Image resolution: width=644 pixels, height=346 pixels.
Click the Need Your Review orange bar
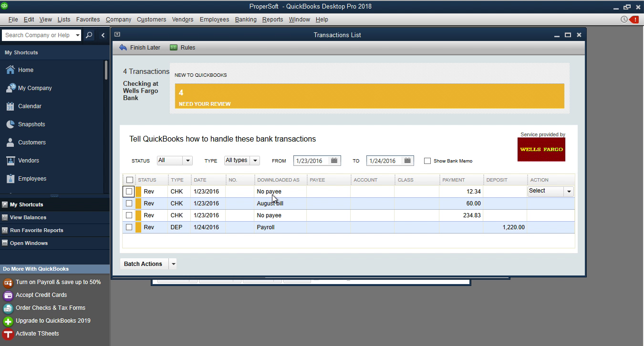point(369,96)
